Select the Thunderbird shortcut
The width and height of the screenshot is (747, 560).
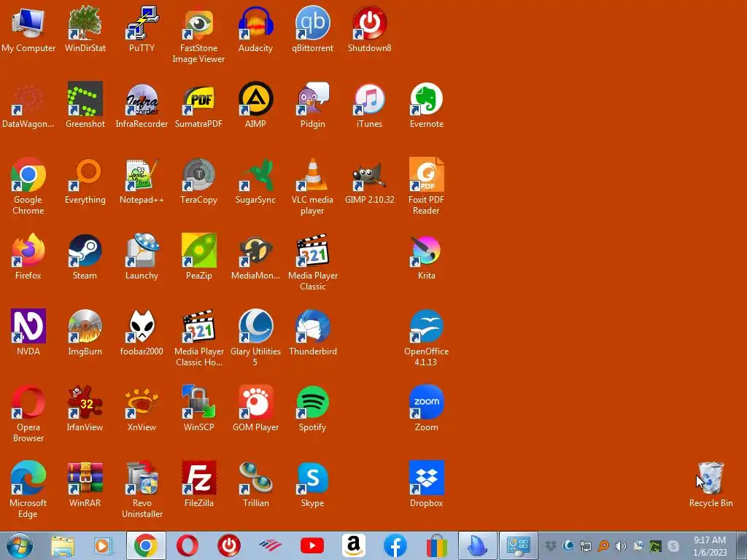[x=312, y=326]
